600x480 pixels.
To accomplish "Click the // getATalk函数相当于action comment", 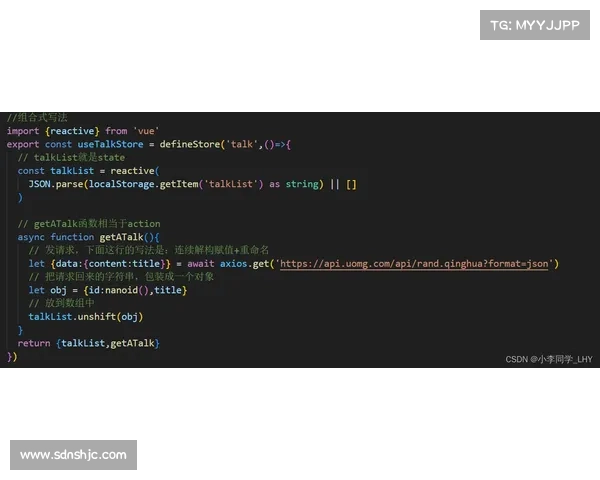I will pos(89,224).
